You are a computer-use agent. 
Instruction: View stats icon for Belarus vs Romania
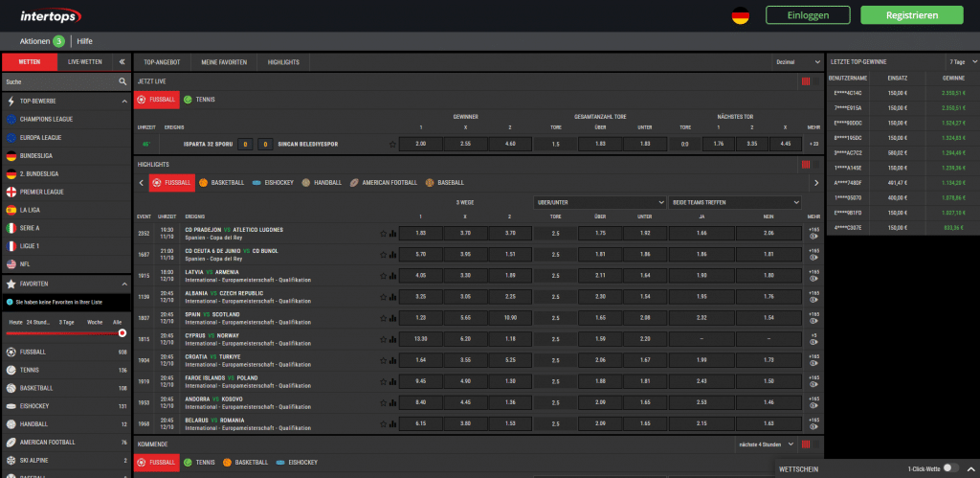tap(393, 424)
